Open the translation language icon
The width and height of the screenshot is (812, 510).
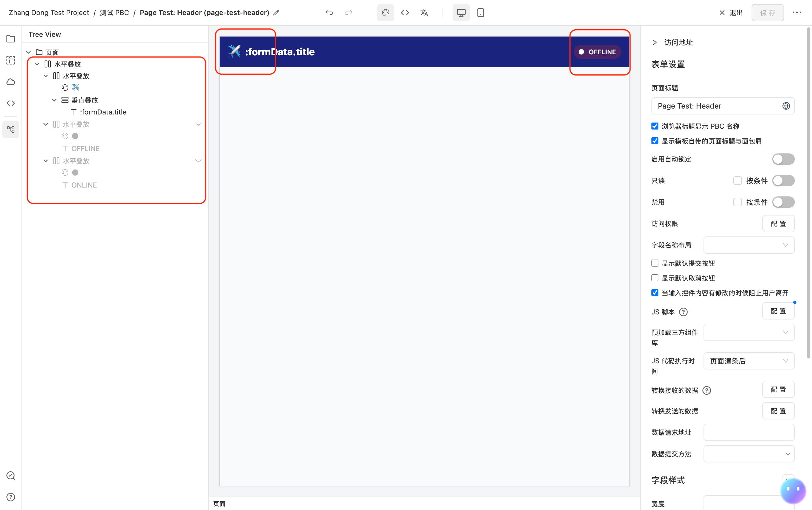pyautogui.click(x=424, y=13)
